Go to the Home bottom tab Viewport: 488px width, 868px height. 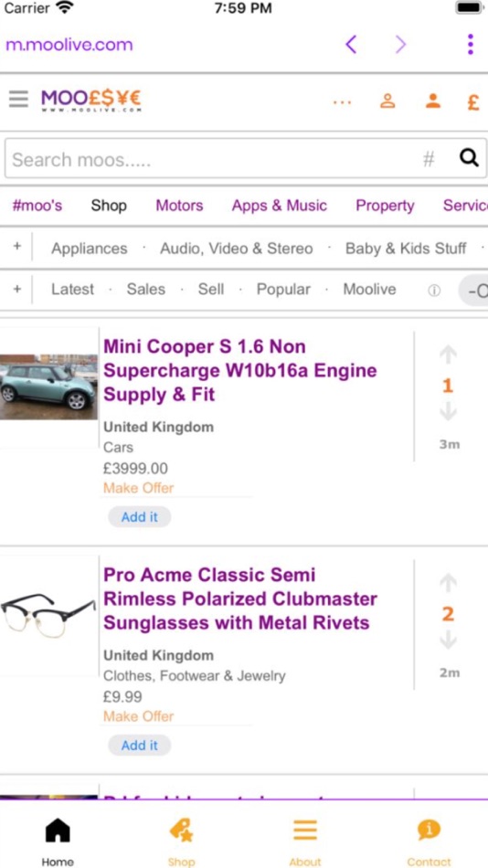point(58,841)
